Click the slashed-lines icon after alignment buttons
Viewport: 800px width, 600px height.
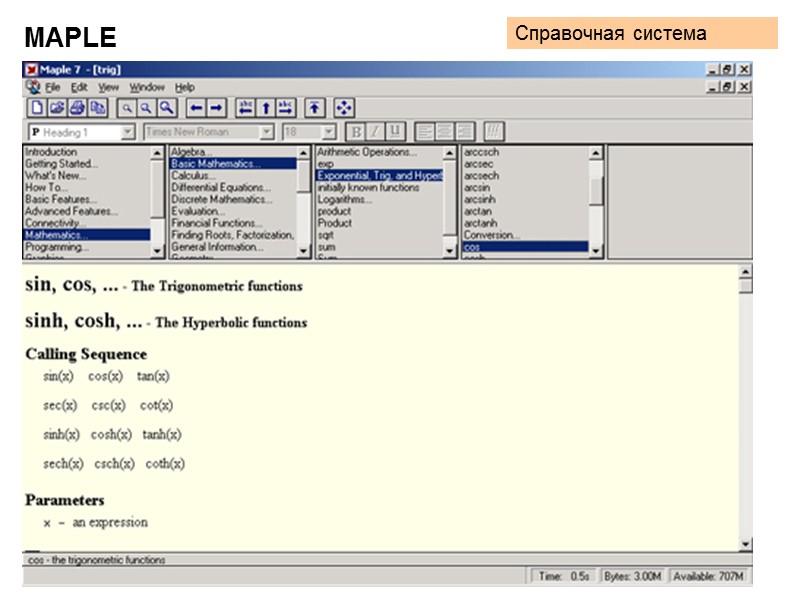pos(494,132)
